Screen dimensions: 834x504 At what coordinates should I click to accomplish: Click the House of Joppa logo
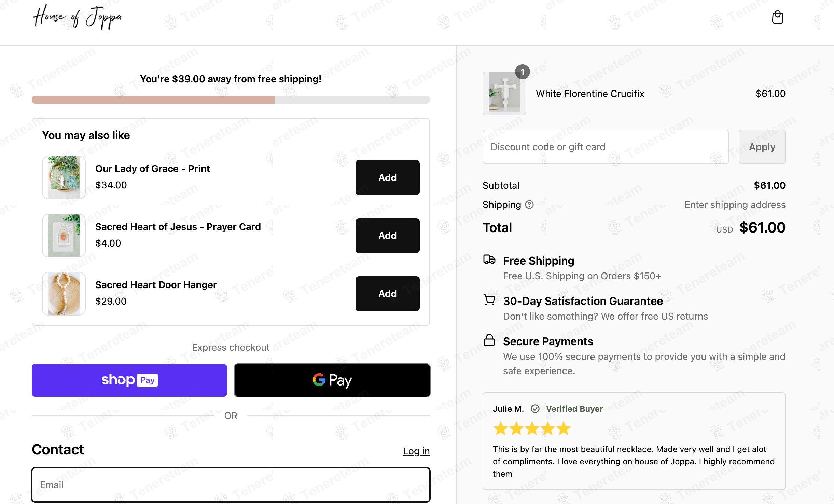coord(77,17)
